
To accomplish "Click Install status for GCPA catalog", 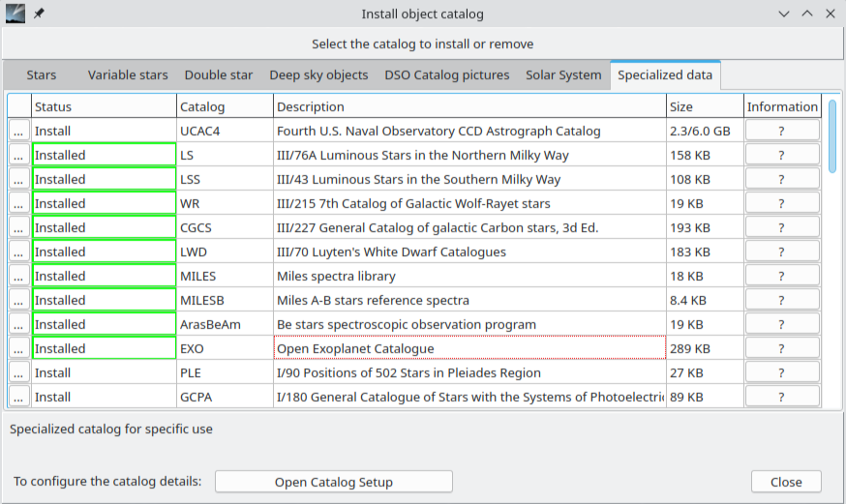I will coord(105,398).
